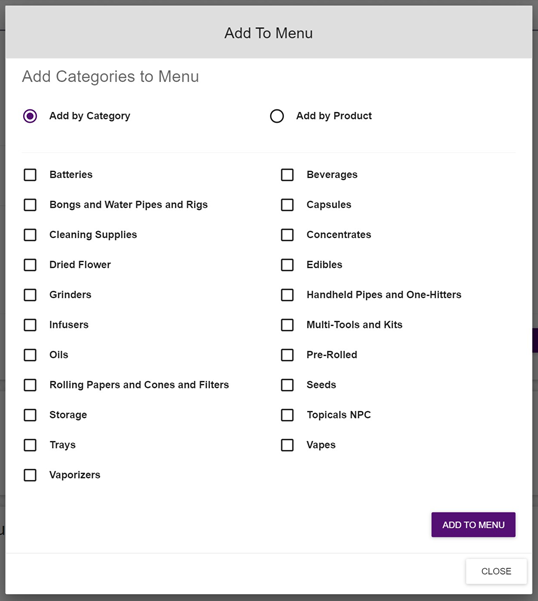Screen dimensions: 538x601
Task: Tick Rolling Papers and Cones and Filters
Action: point(30,385)
